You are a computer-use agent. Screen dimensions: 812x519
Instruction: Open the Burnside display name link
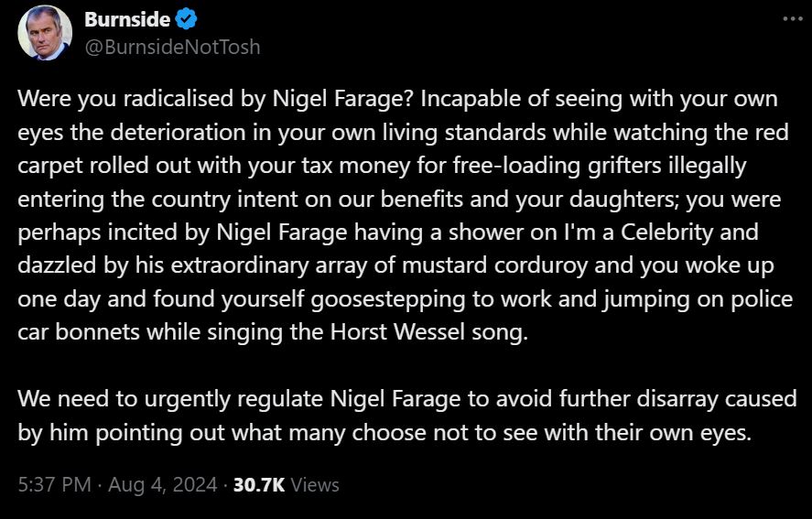point(127,20)
